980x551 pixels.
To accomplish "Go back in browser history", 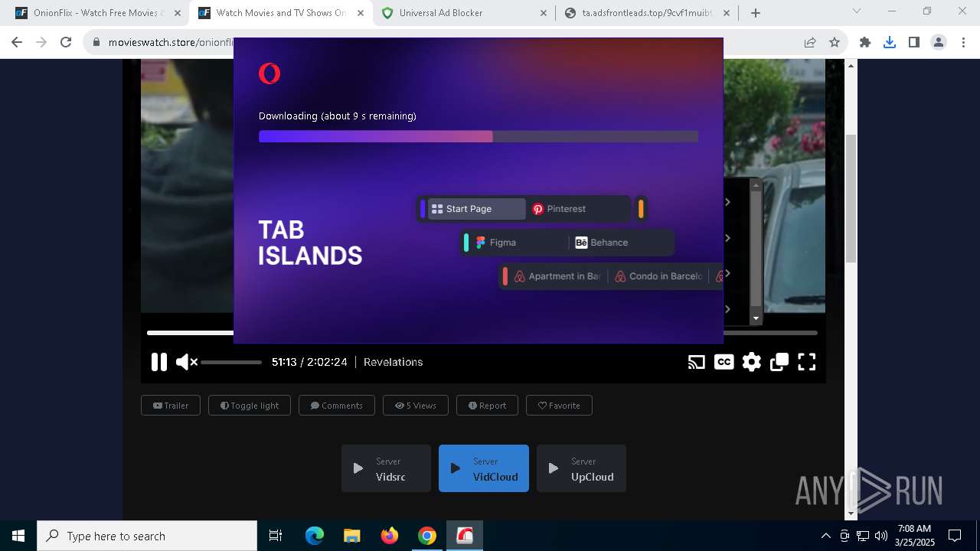I will click(x=17, y=42).
